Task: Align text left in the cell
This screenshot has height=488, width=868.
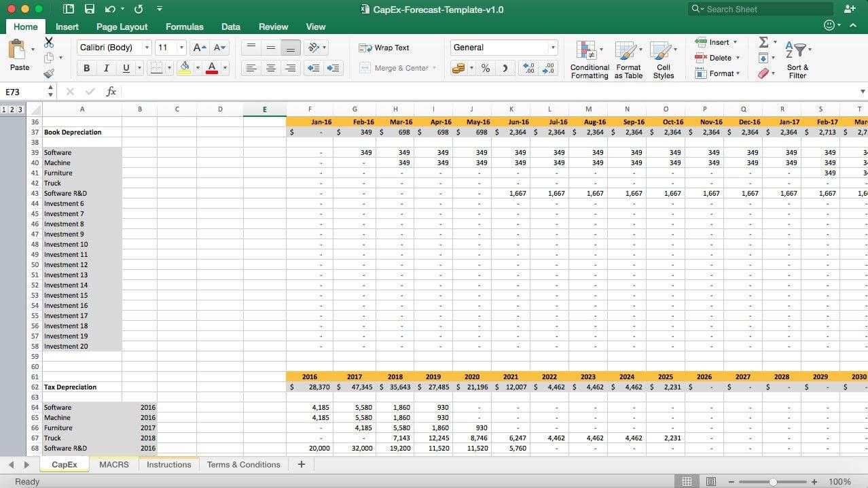Action: pyautogui.click(x=251, y=68)
